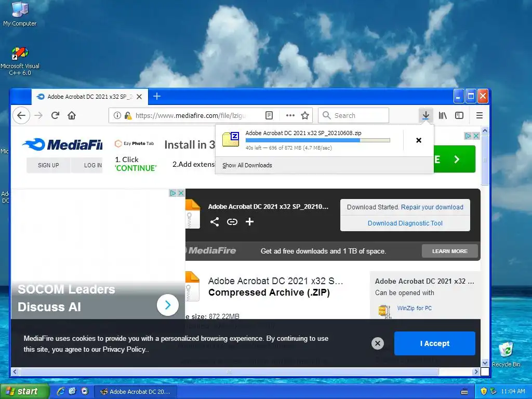Viewport: 532px width, 399px height.
Task: Open the Firefox hamburger menu
Action: [480, 115]
